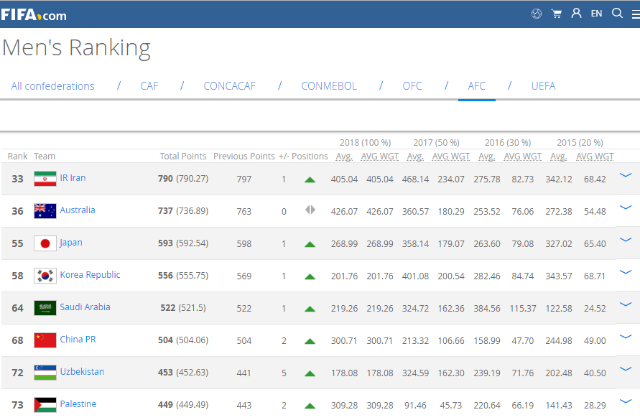Screen dimensions: 640x420
Task: Click green up arrow in Palestine row
Action: click(310, 406)
